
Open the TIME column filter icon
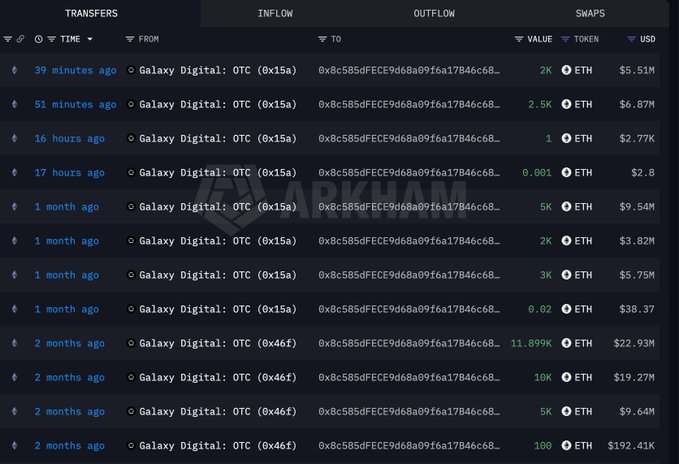point(52,39)
